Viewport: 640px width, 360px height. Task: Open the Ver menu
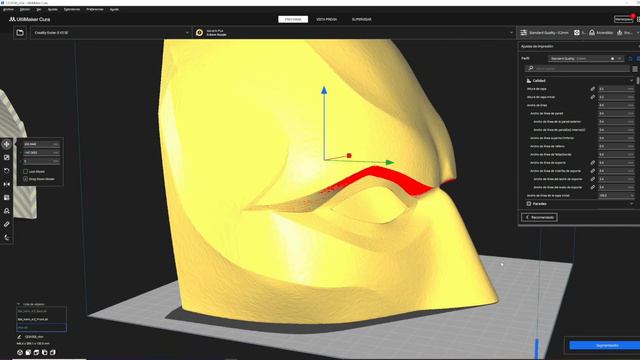(39, 9)
